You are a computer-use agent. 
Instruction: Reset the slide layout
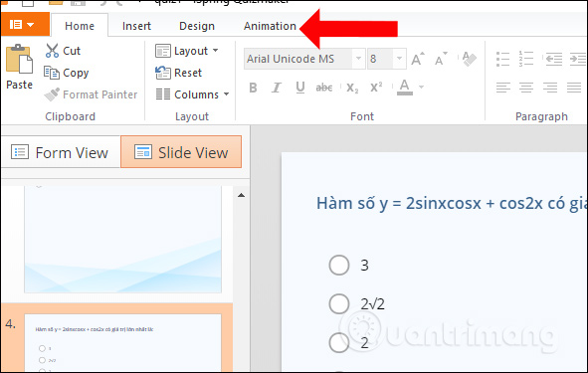click(x=178, y=73)
